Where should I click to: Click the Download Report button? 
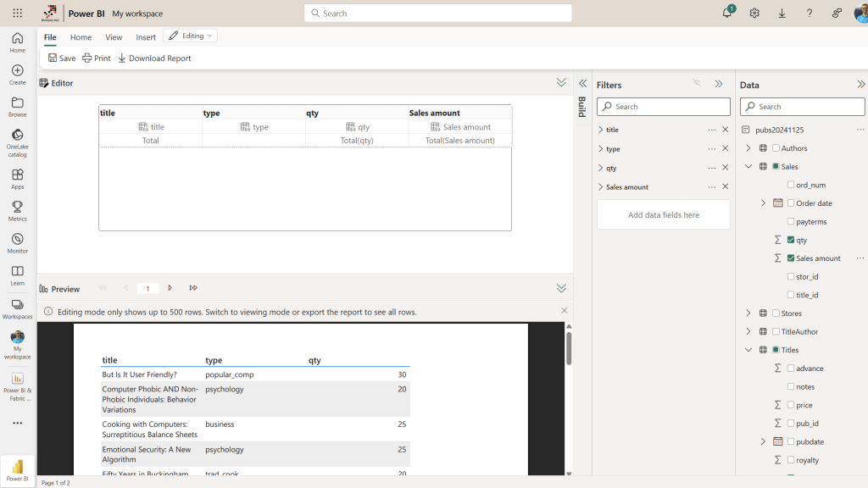pyautogui.click(x=154, y=58)
